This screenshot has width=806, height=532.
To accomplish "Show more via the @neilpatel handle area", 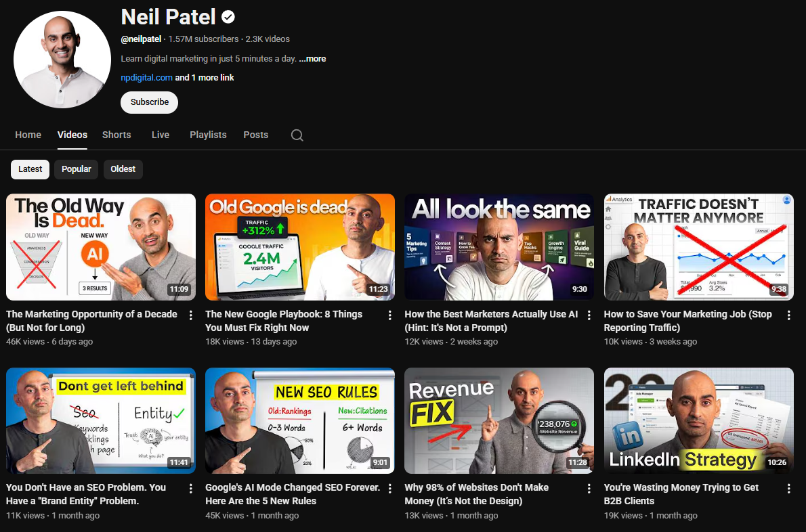I will 141,39.
